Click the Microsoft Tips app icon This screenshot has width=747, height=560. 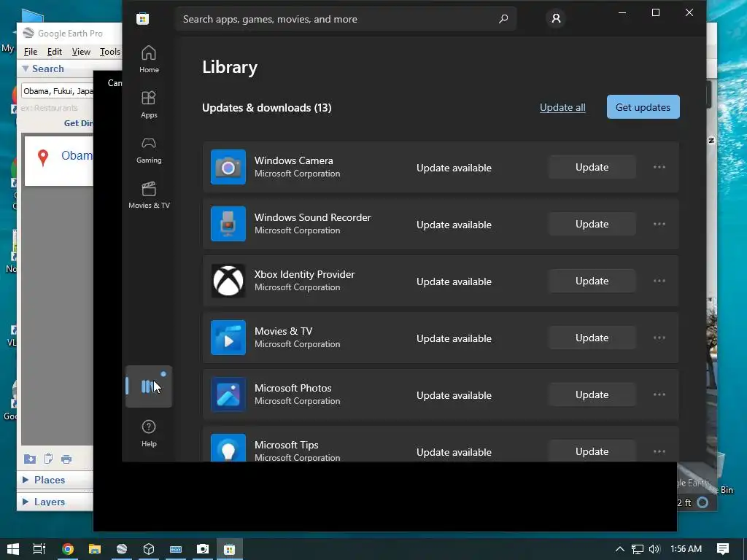228,448
